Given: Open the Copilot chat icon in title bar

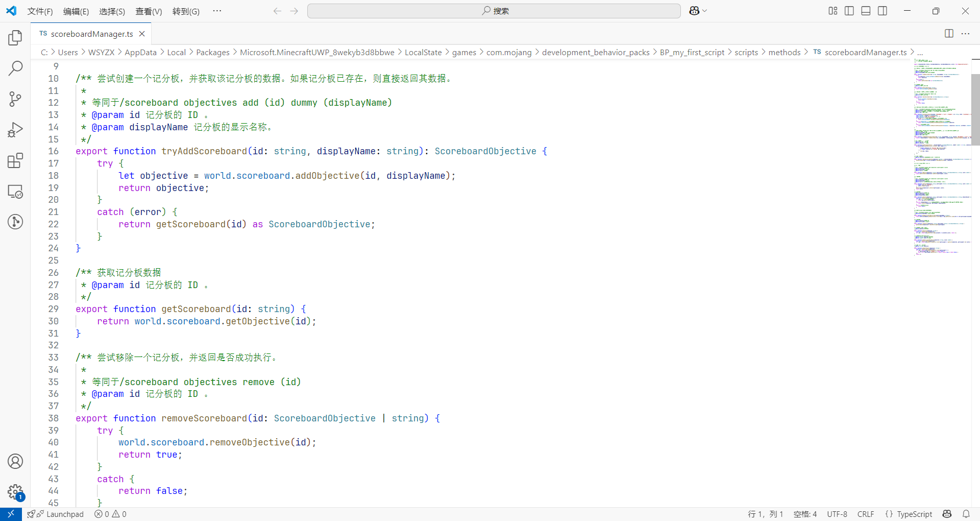Looking at the screenshot, I should tap(694, 11).
